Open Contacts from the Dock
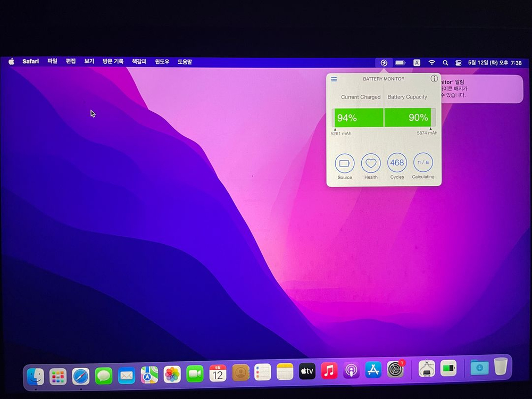The image size is (532, 399). 240,373
